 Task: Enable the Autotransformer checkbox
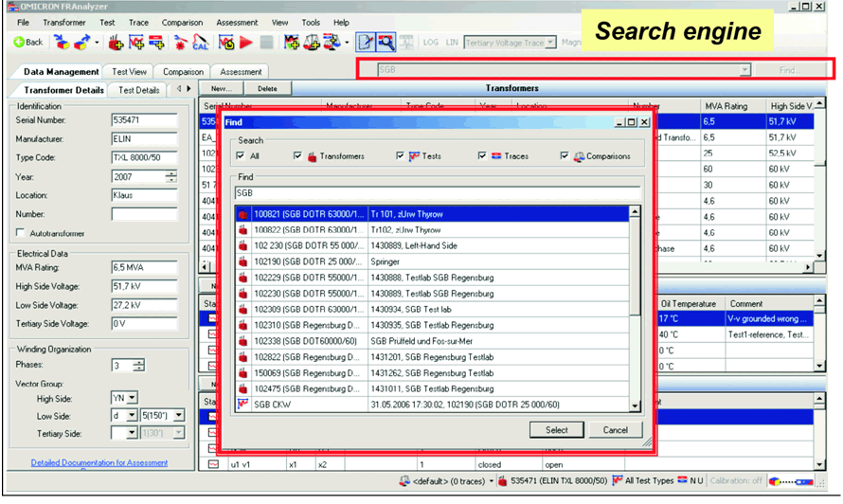(x=21, y=233)
